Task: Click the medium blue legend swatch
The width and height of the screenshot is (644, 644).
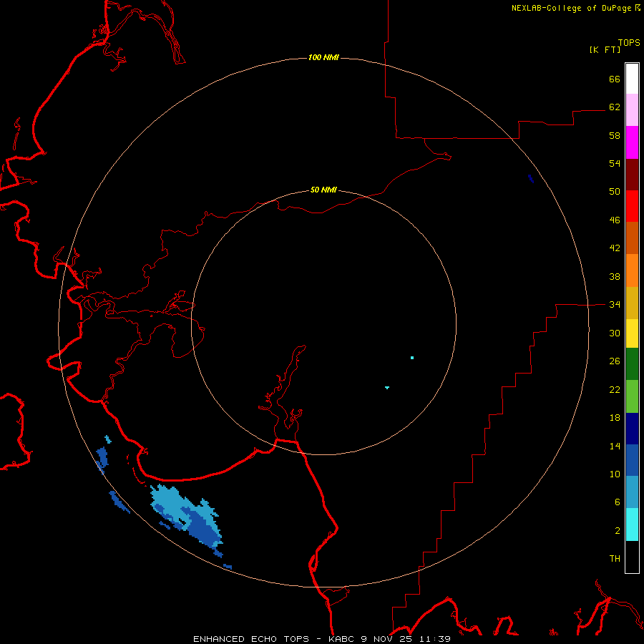Action: click(632, 460)
